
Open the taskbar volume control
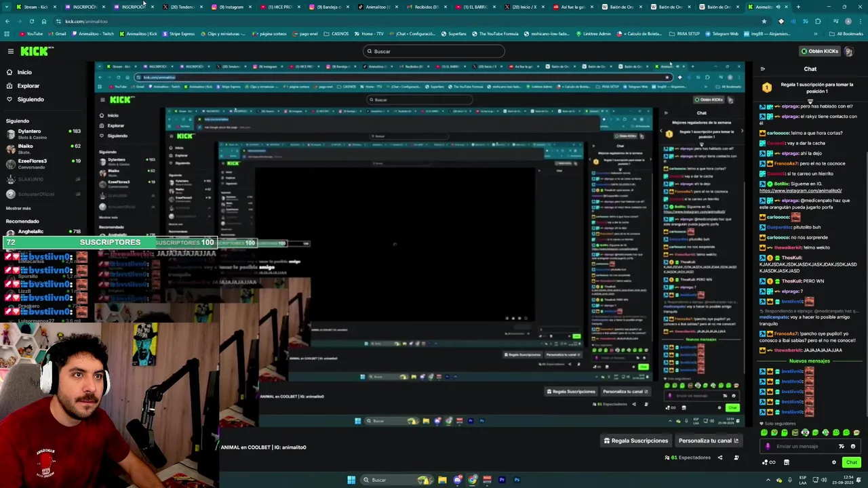pyautogui.click(x=823, y=480)
